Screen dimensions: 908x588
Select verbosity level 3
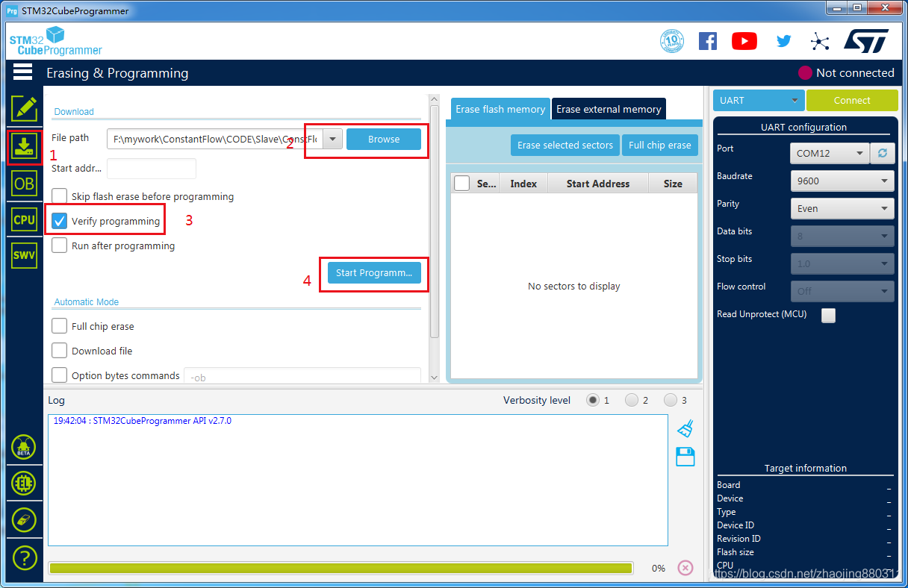671,400
